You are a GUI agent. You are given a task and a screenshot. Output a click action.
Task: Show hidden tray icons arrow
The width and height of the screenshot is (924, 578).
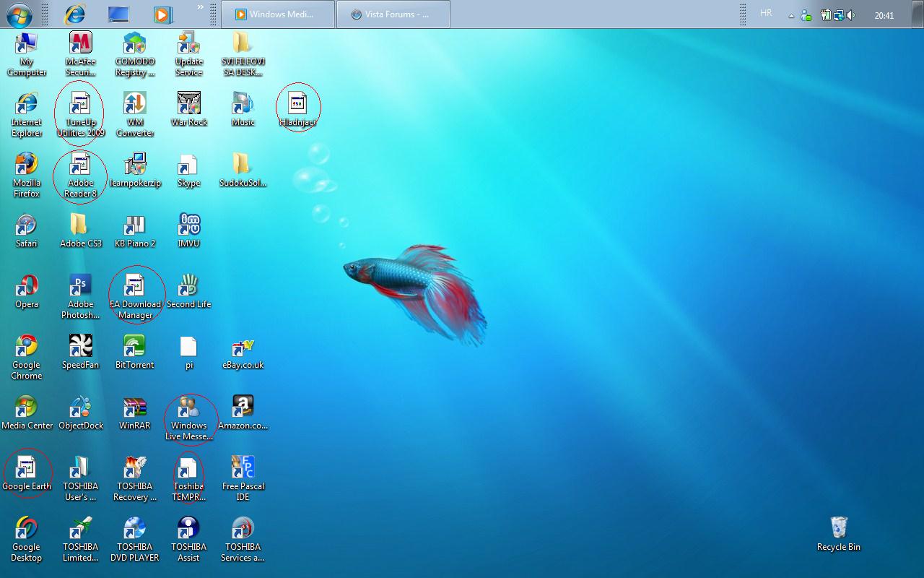pos(792,15)
